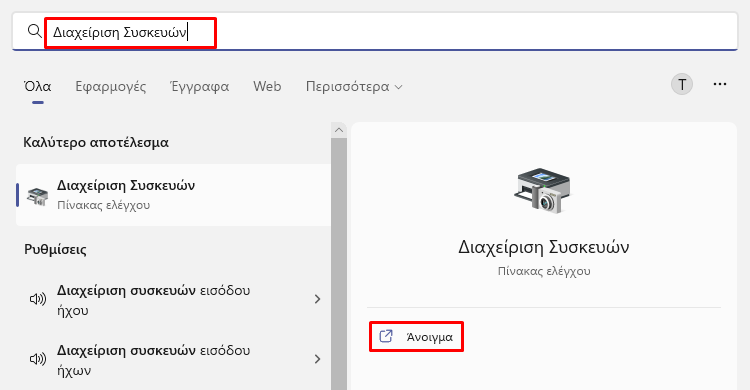Viewport: 750px width, 390px height.
Task: Click Πίνακας ελέγχου label in preview pane
Action: [x=544, y=271]
